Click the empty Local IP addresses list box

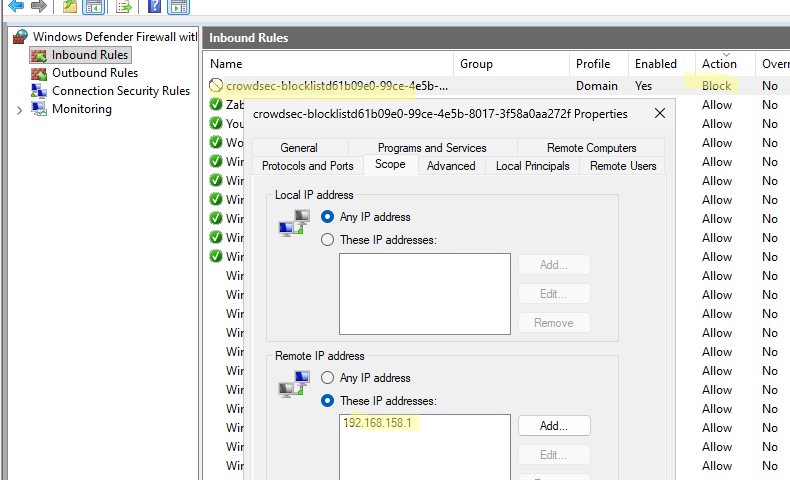coord(425,294)
